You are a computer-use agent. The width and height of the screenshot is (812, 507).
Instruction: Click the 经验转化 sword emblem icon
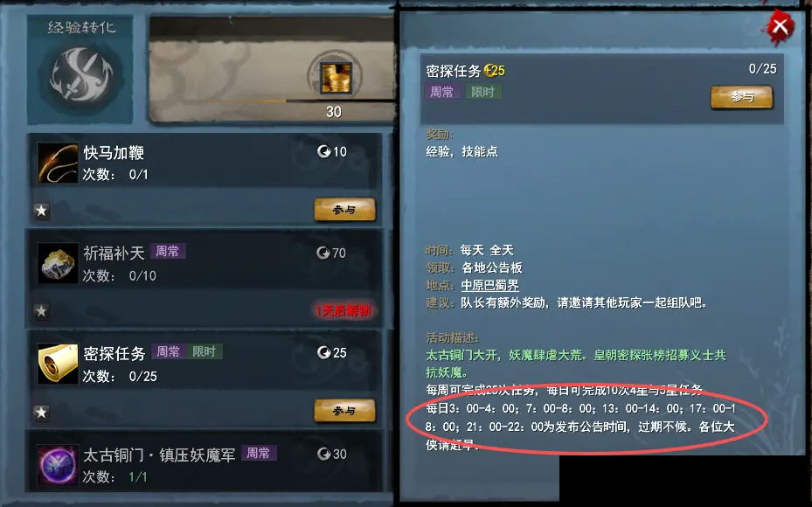(81, 74)
